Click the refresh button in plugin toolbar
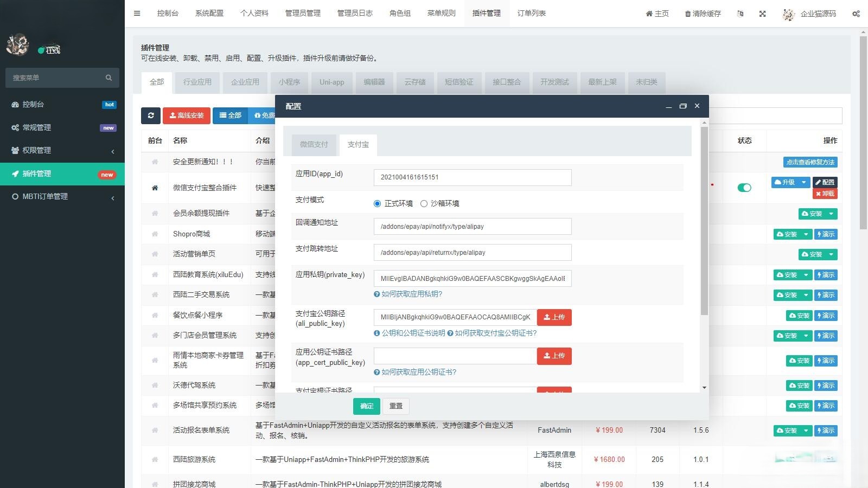868x488 pixels. point(151,115)
